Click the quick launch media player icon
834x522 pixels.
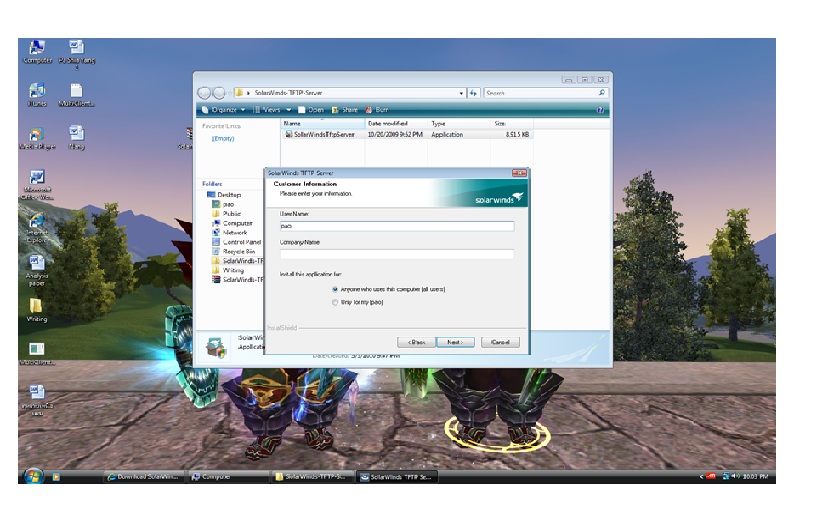[x=56, y=477]
